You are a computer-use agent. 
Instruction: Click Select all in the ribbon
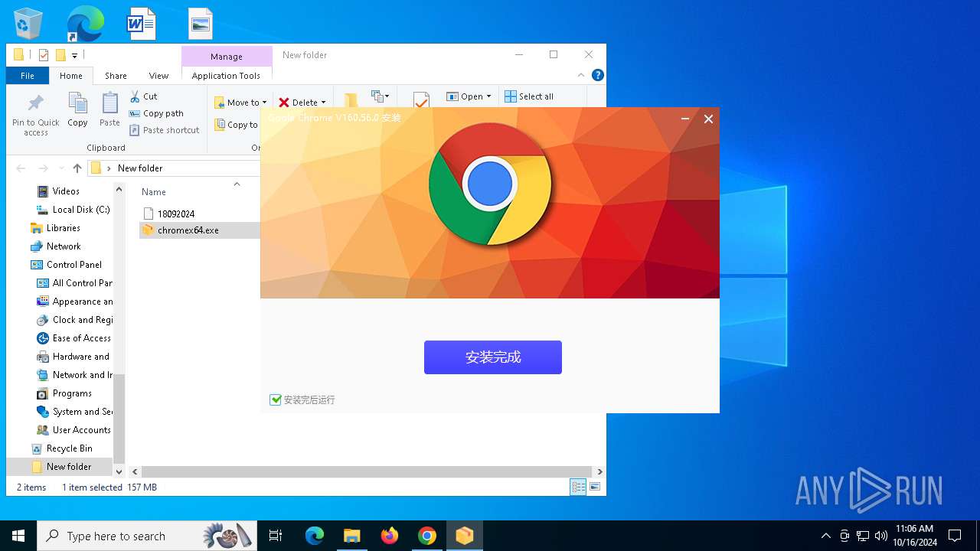(529, 96)
